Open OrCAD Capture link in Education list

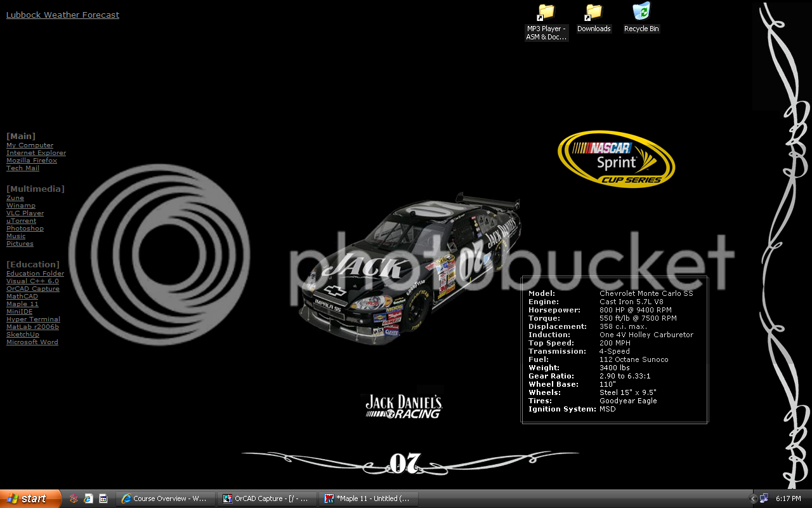pos(33,289)
